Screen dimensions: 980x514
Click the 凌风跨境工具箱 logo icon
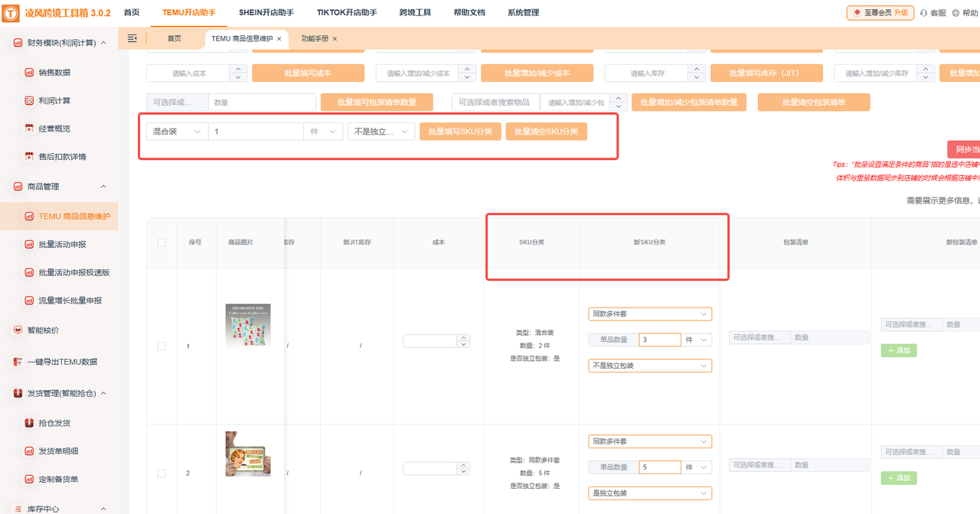pyautogui.click(x=12, y=15)
